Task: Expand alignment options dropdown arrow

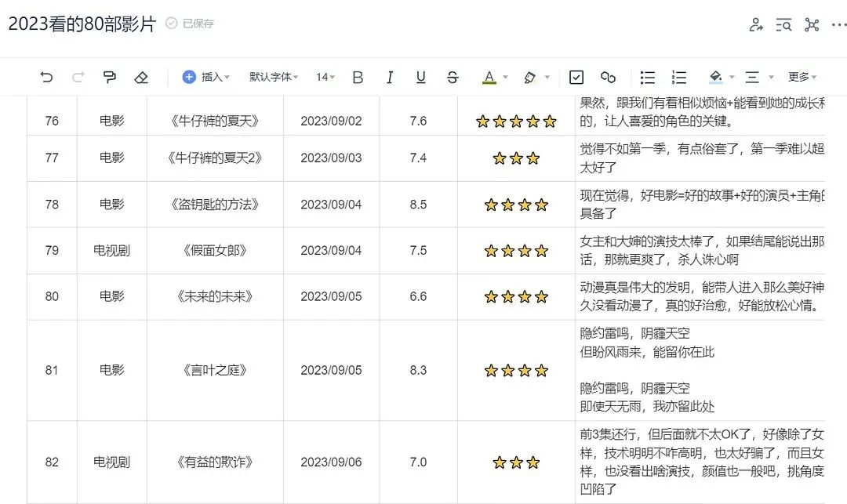Action: pyautogui.click(x=772, y=78)
